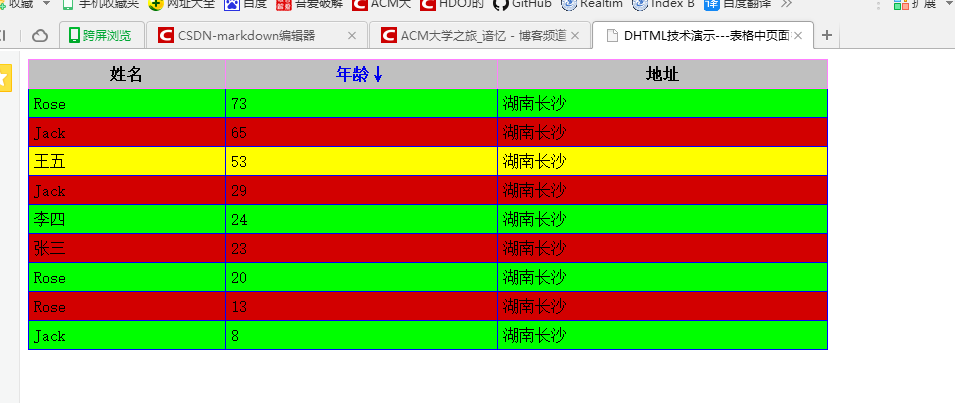Click the Jack cell in the age 29 row
Screen dimensions: 955x403
click(127, 191)
